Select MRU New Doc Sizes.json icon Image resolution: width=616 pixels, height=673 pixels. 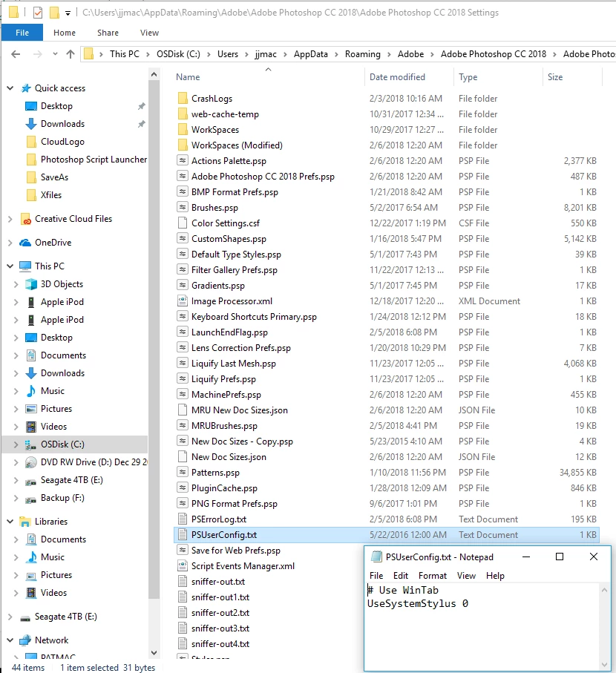[x=183, y=410]
